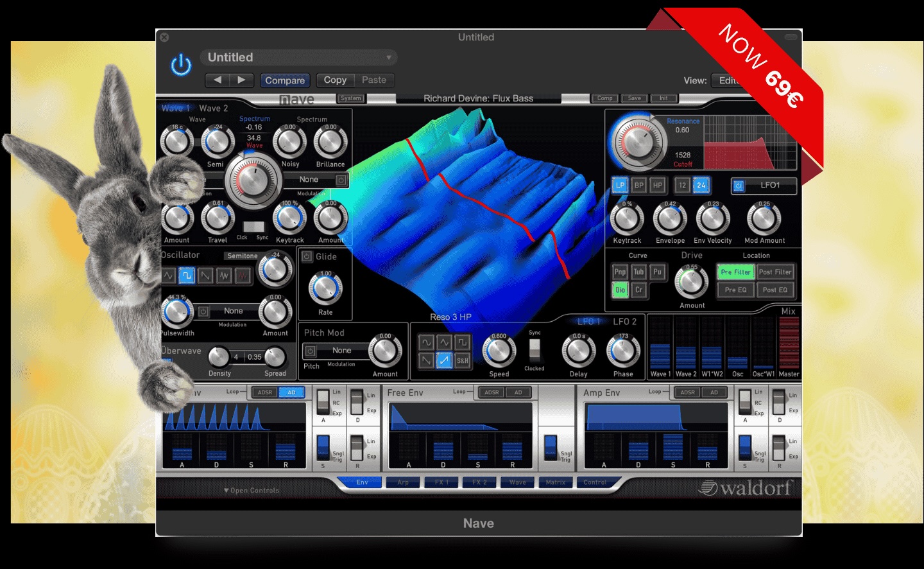Screen dimensions: 924x569
Task: Click the Glide Rate knob
Action: point(326,289)
